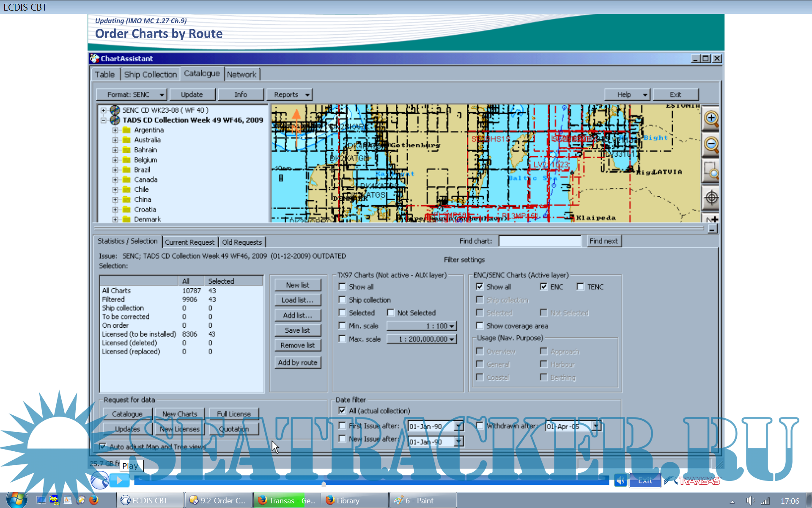The height and width of the screenshot is (508, 812).
Task: Uncheck the ENC checkbox
Action: click(x=543, y=287)
